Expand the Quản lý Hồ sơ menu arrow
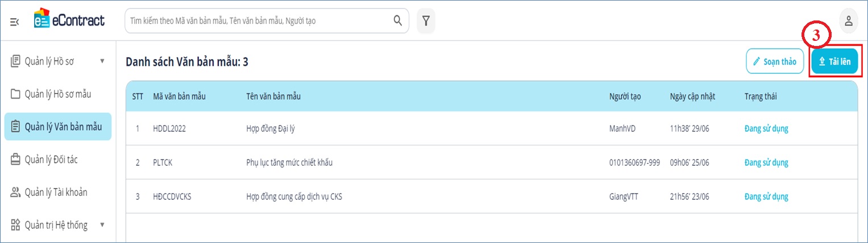This screenshot has width=868, height=243. click(x=102, y=61)
